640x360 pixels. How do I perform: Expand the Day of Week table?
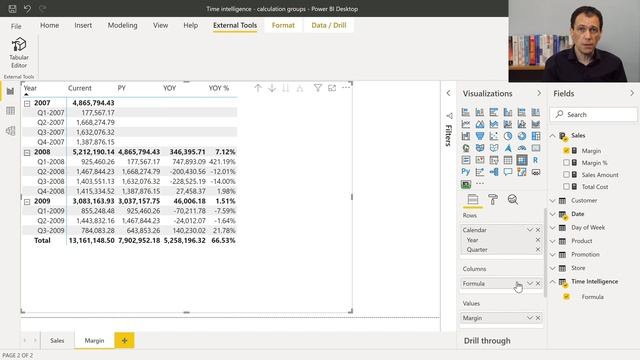[x=553, y=227]
